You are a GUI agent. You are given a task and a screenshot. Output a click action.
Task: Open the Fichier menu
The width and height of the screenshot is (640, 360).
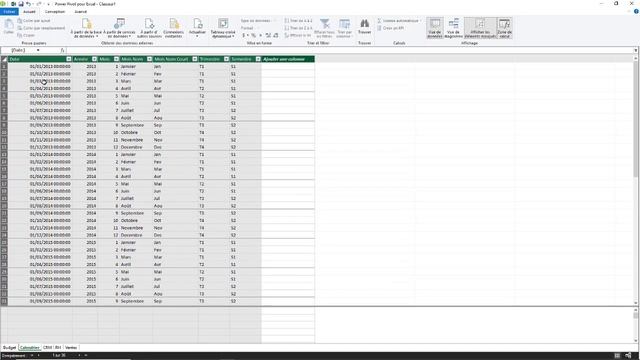pyautogui.click(x=9, y=11)
